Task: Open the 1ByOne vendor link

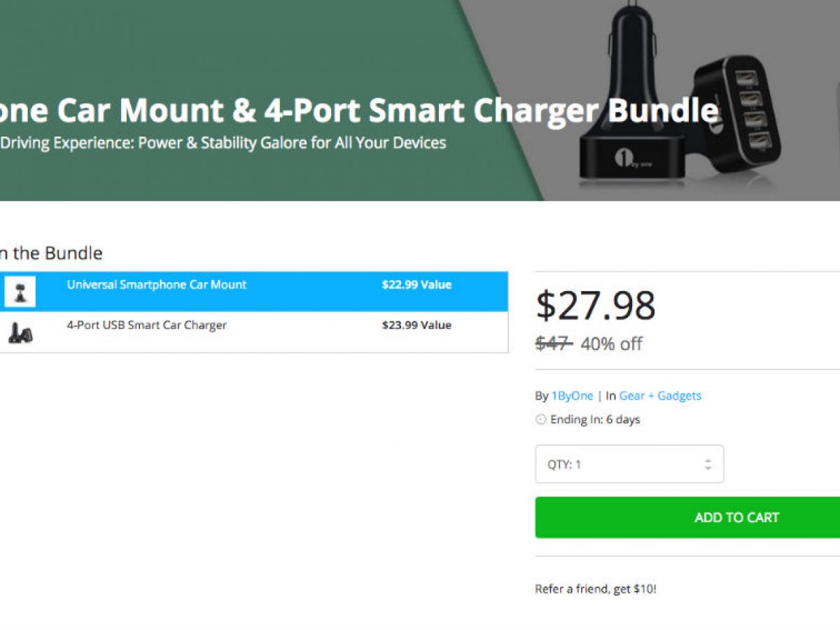Action: click(x=572, y=395)
